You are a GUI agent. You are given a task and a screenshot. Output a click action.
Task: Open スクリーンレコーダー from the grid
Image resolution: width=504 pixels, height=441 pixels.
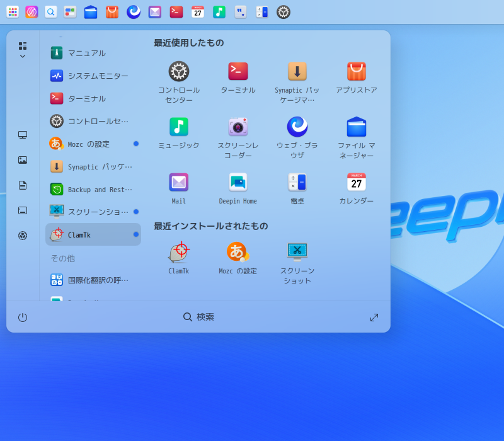238,137
